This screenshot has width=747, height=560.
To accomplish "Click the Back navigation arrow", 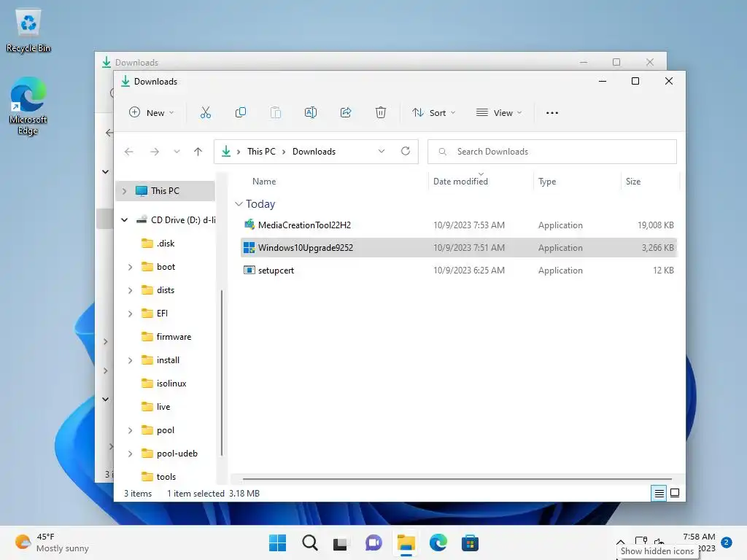I will pos(128,152).
